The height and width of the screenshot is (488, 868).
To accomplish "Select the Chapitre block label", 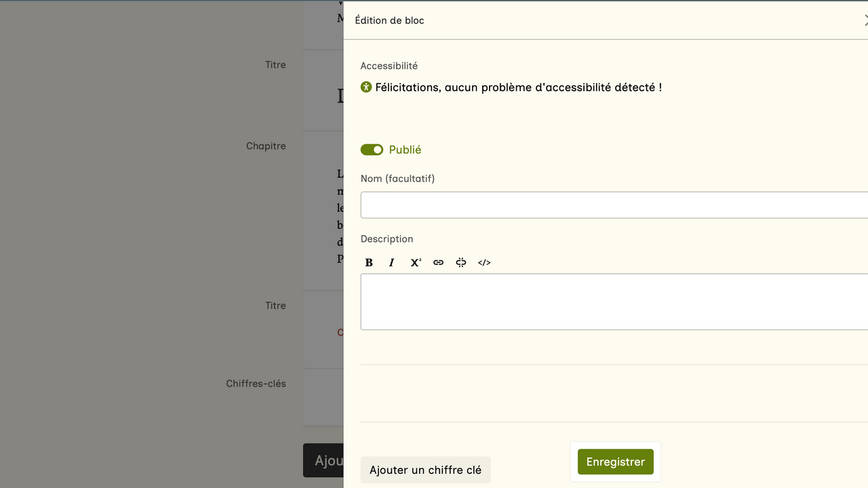I will pos(266,146).
